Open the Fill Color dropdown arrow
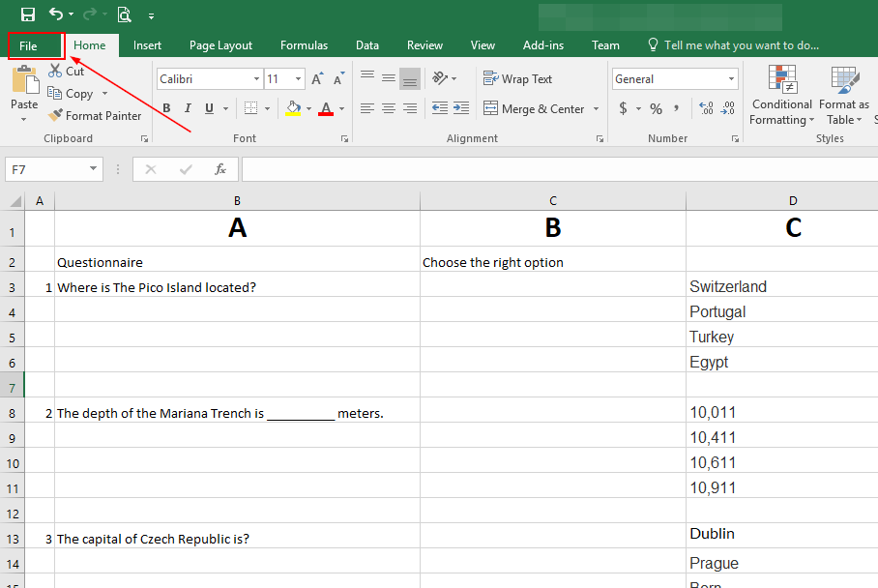 tap(308, 108)
